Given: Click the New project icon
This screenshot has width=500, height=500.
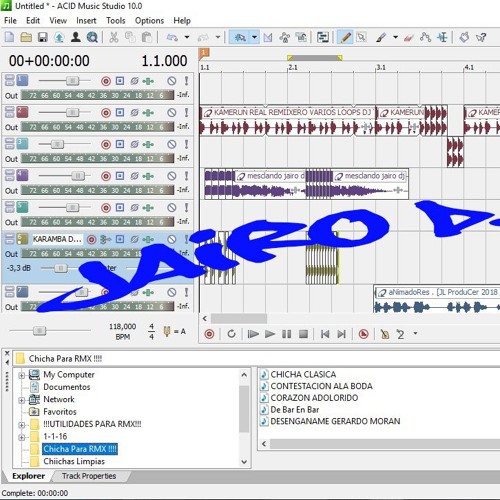Looking at the screenshot, I should (9, 37).
